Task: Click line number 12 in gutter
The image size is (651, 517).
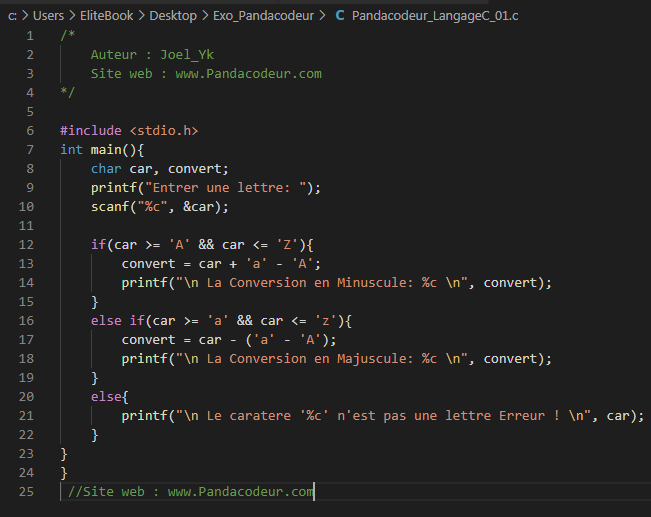Action: point(26,245)
